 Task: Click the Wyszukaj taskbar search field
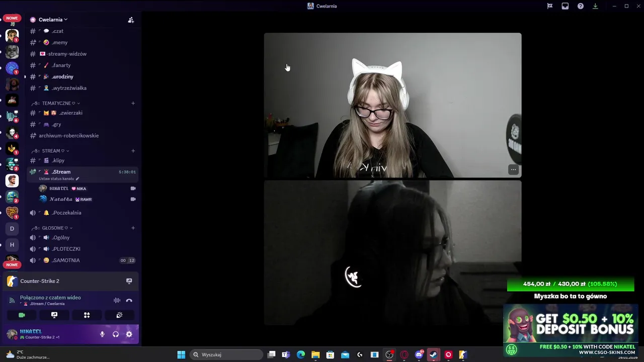click(226, 355)
